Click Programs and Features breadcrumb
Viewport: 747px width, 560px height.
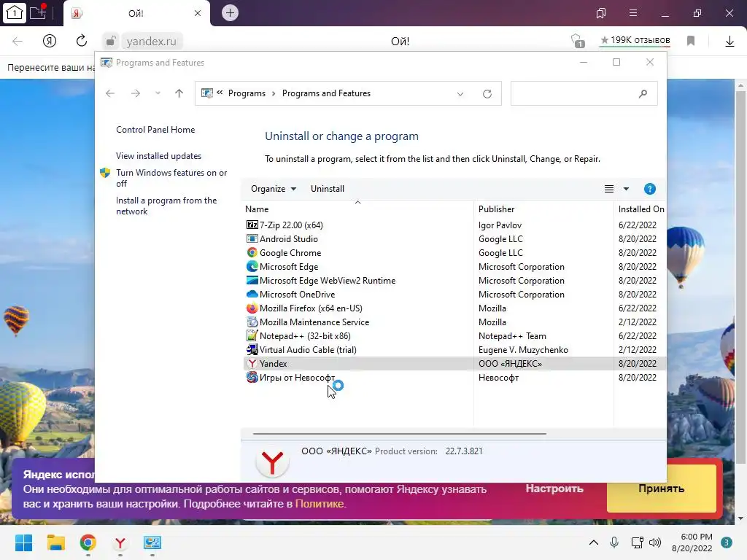pos(326,93)
